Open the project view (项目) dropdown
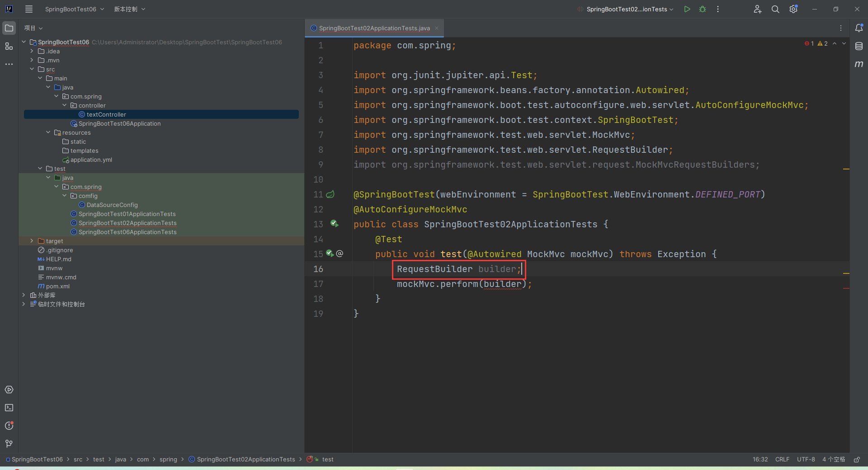This screenshot has width=868, height=470. [x=33, y=28]
